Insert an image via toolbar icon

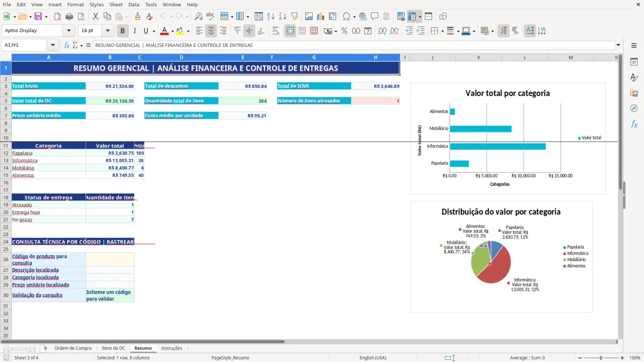pos(309,17)
